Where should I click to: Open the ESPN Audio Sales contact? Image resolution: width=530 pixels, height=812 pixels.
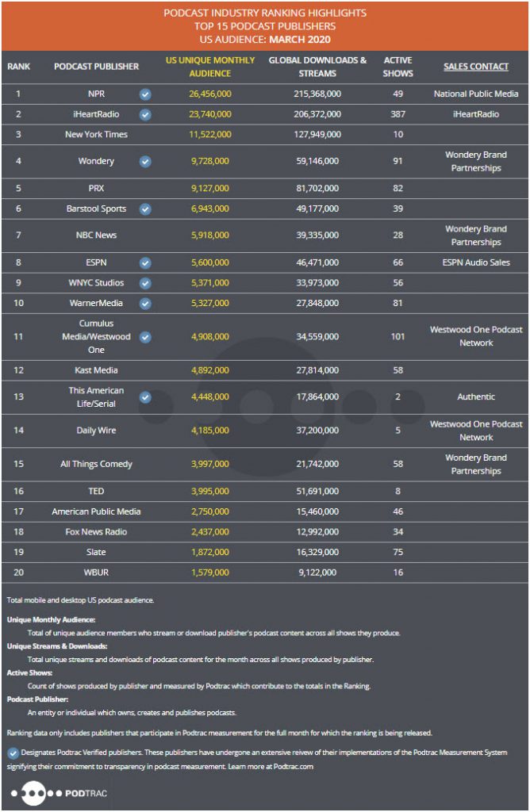coord(476,262)
